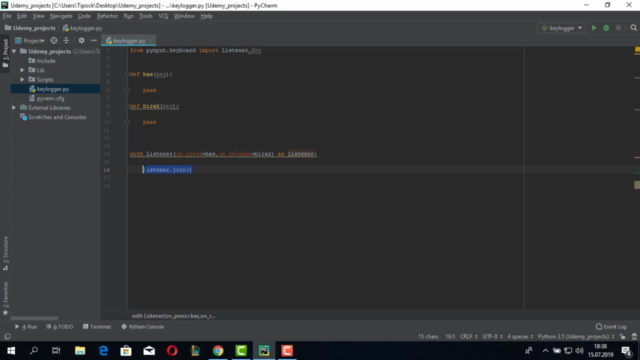Click the read-only lock icon in status bar

622,337
